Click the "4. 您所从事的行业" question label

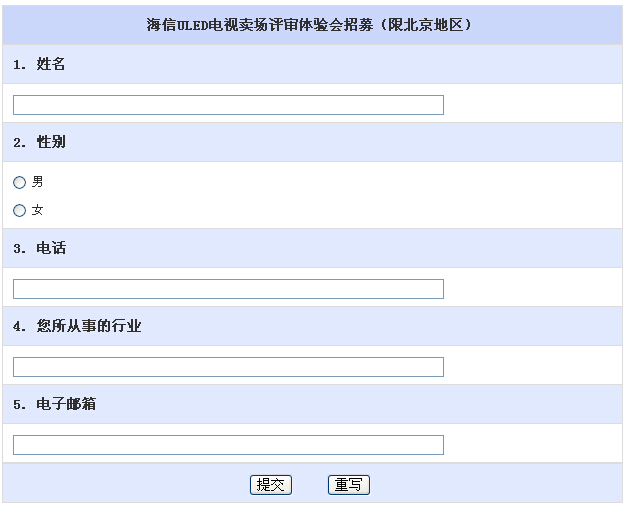point(78,326)
